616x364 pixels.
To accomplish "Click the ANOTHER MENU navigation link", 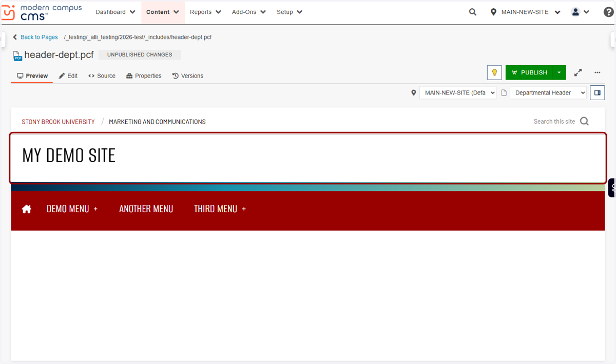I will coord(146,209).
